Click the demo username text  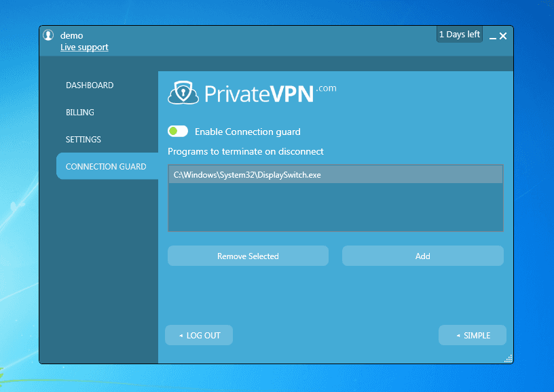pos(72,35)
